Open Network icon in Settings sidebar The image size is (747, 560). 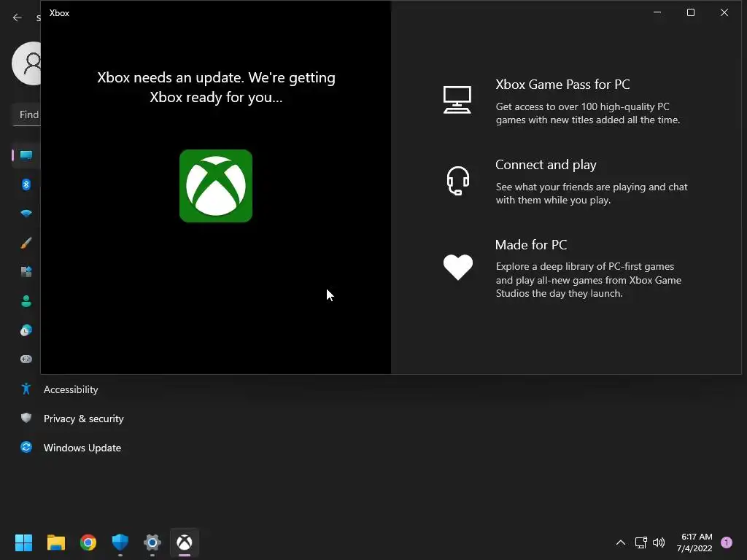[26, 214]
